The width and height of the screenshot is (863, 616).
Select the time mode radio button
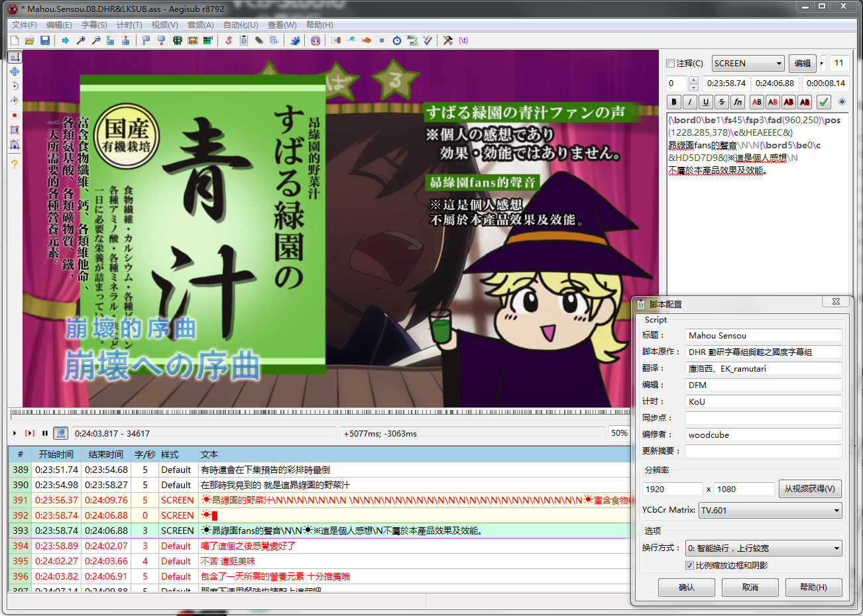point(842,102)
